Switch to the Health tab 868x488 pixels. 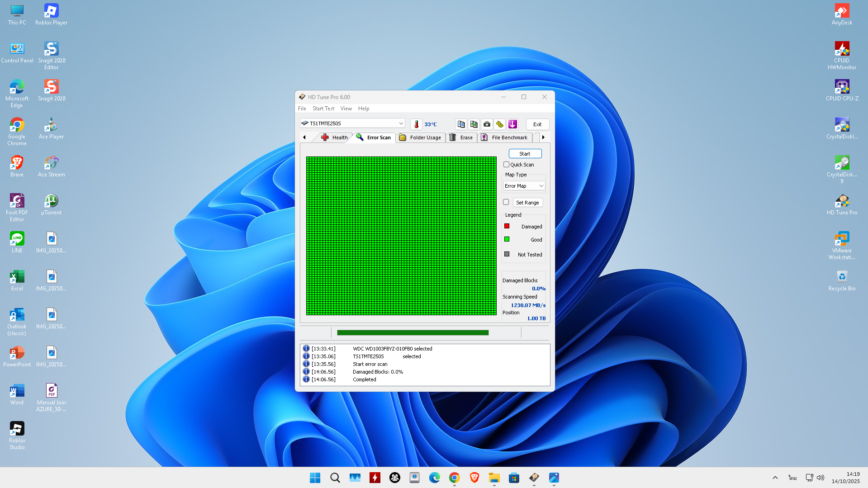pos(335,137)
